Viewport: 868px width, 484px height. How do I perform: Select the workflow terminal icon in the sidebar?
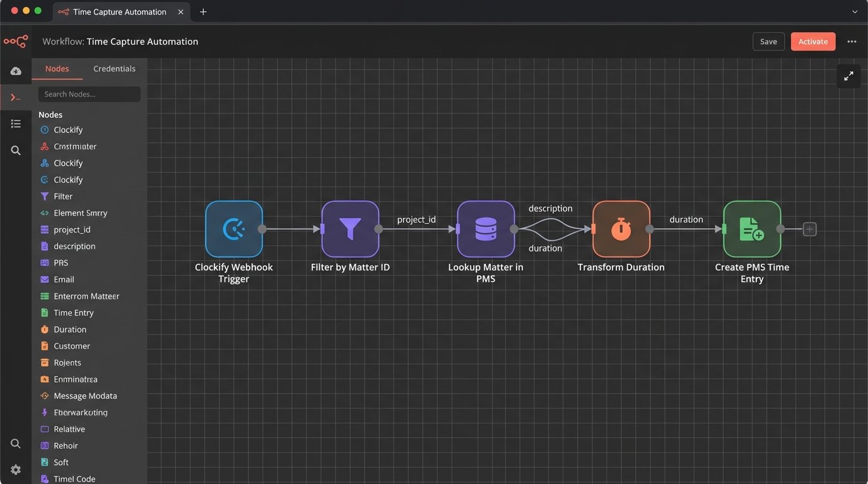(16, 97)
